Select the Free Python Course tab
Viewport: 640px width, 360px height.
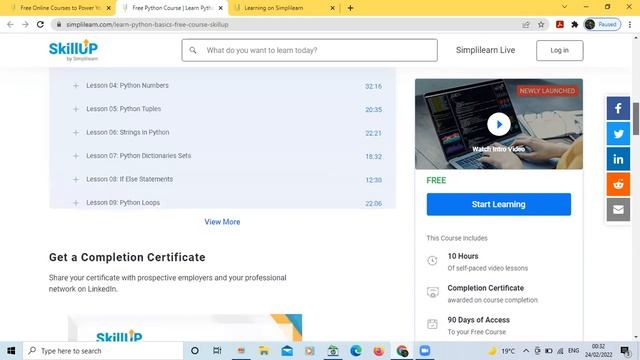pyautogui.click(x=171, y=8)
